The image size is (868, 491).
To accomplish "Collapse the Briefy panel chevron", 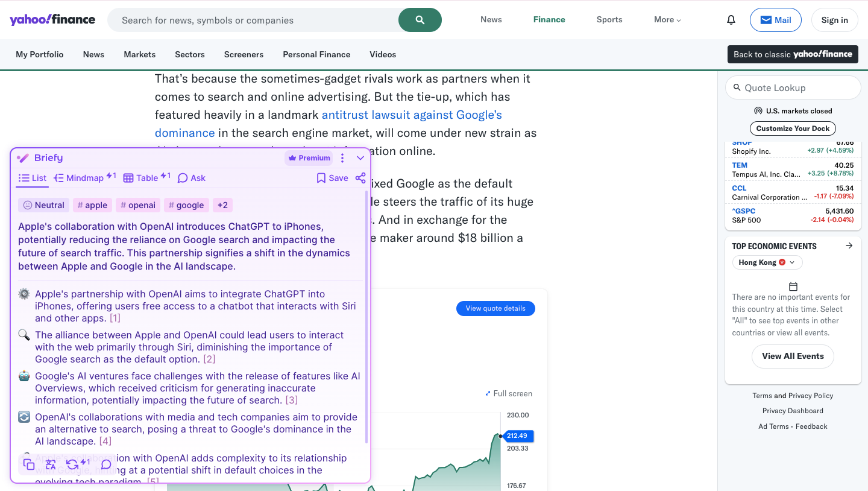I will point(360,158).
